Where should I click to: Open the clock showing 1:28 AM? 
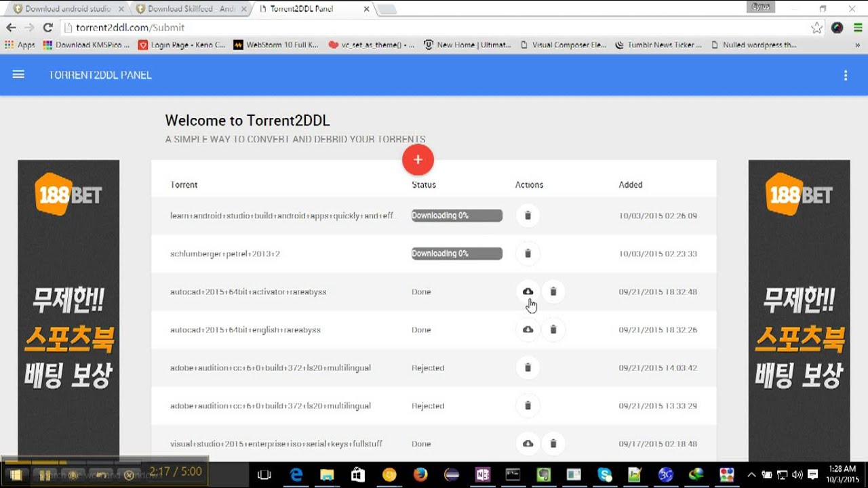click(842, 474)
